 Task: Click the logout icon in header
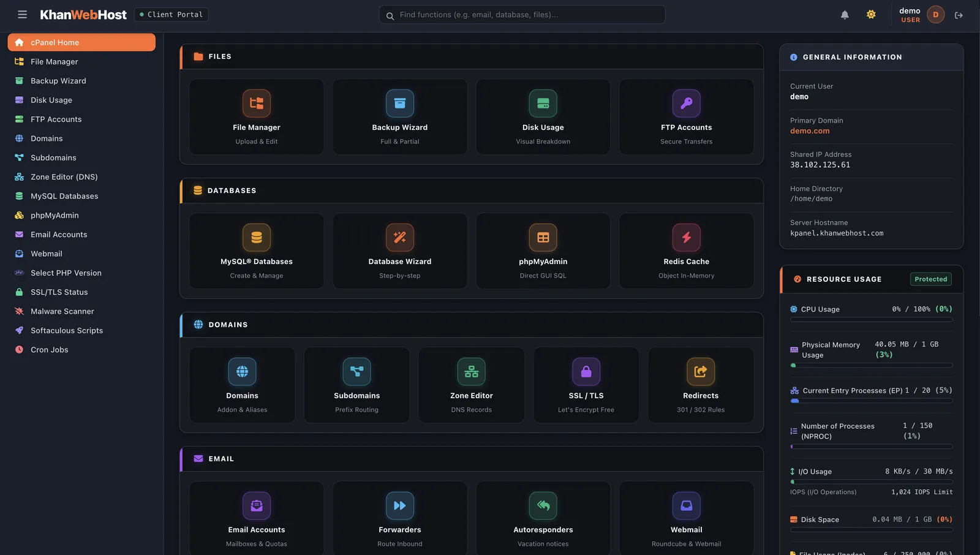coord(959,15)
